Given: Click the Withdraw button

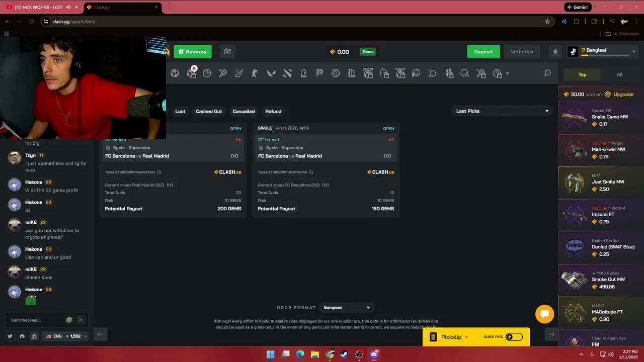Looking at the screenshot, I should [x=522, y=52].
